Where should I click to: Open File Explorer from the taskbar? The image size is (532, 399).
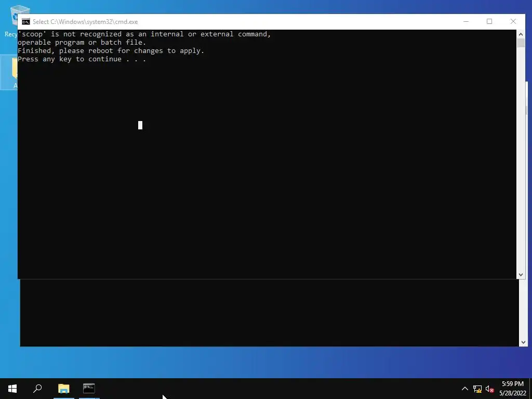pyautogui.click(x=63, y=389)
